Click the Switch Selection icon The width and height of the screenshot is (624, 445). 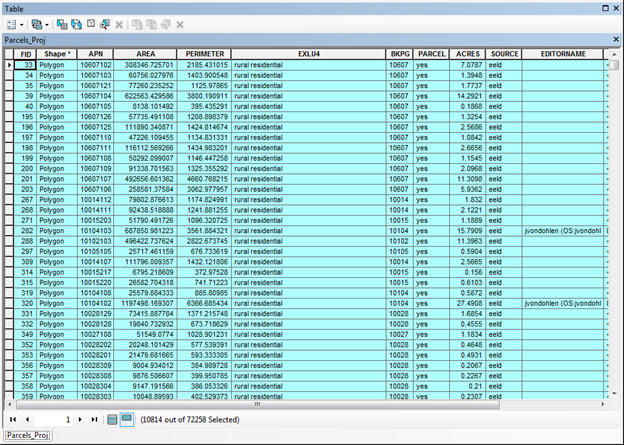click(x=74, y=22)
